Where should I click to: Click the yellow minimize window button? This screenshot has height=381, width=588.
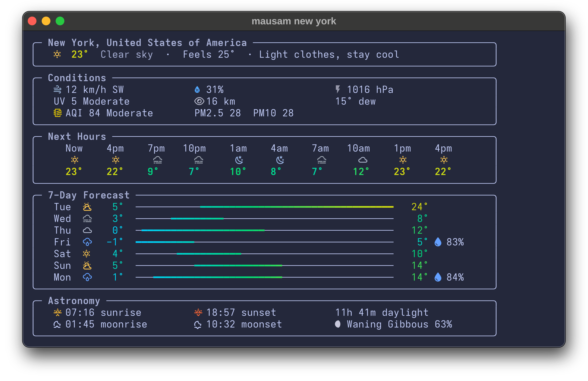[46, 21]
